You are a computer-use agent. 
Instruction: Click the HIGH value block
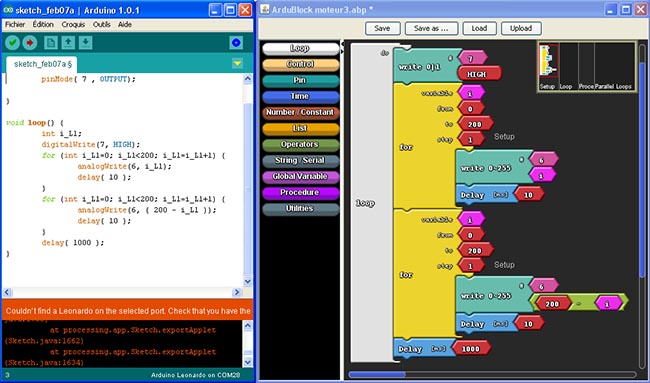480,74
